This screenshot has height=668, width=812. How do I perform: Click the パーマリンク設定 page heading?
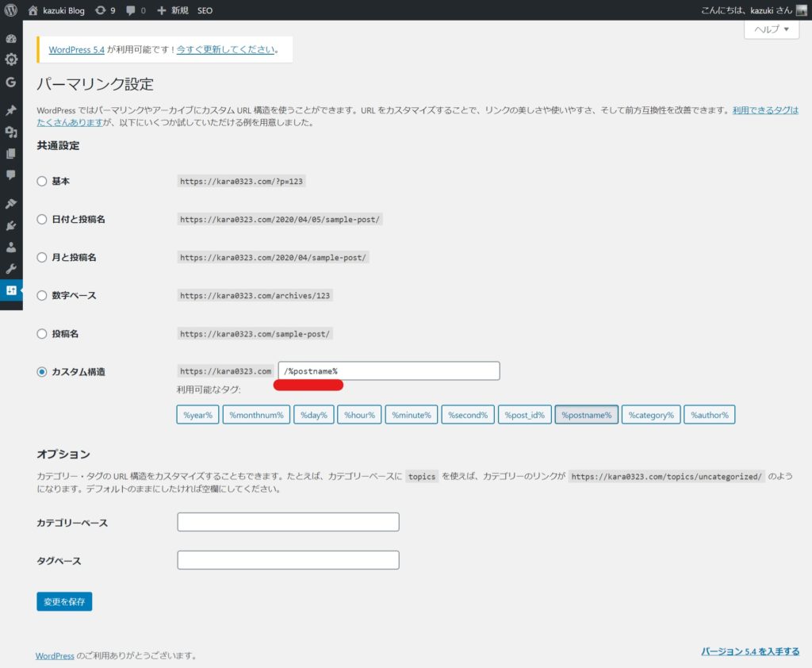point(95,84)
